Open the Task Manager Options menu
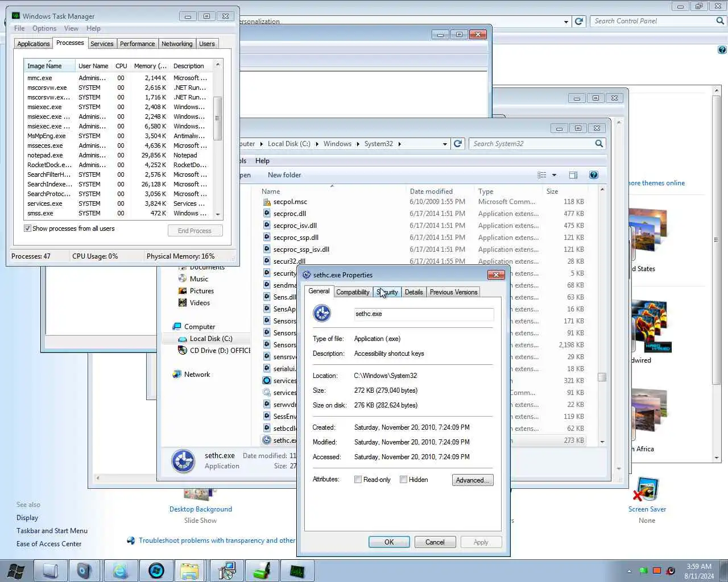728x582 pixels. (44, 28)
